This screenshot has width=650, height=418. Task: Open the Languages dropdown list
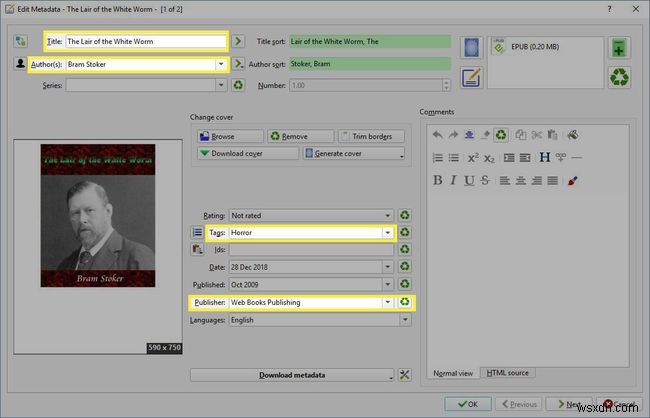pos(404,320)
